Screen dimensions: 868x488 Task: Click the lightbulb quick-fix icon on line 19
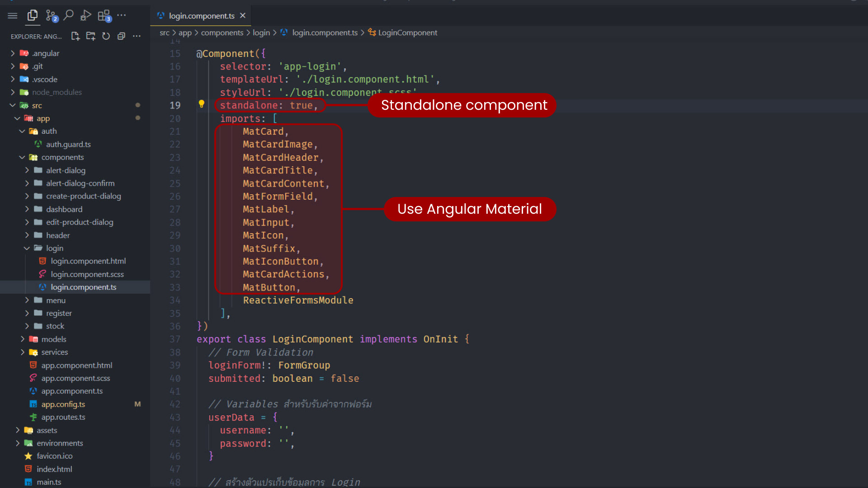point(202,104)
